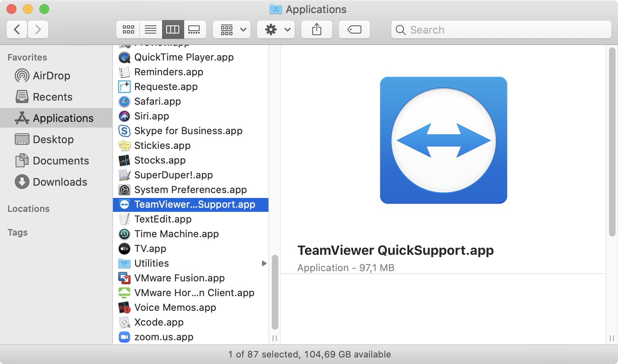The height and width of the screenshot is (364, 618).
Task: Open the gear action menu
Action: coord(276,29)
